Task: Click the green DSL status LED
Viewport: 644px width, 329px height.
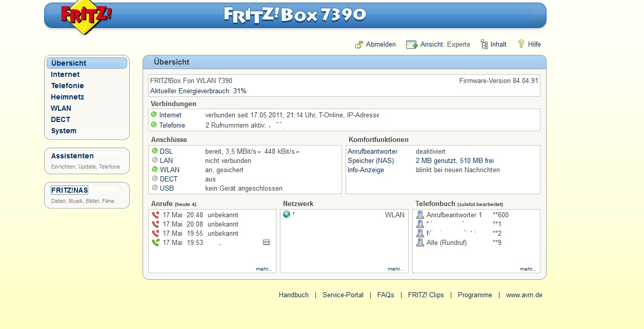Action: [x=155, y=151]
